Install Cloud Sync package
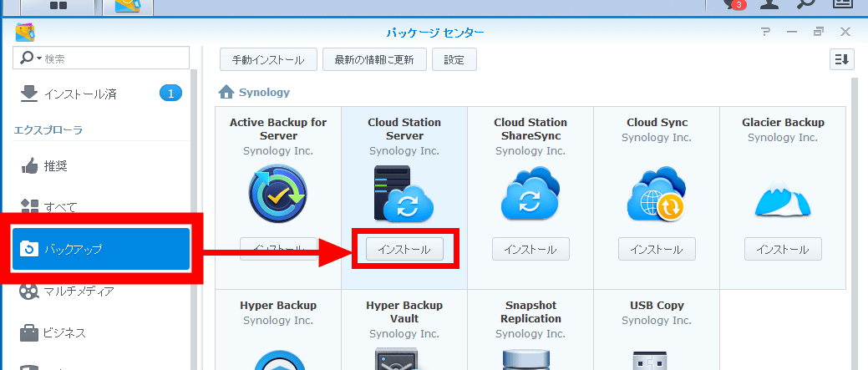 coord(657,250)
